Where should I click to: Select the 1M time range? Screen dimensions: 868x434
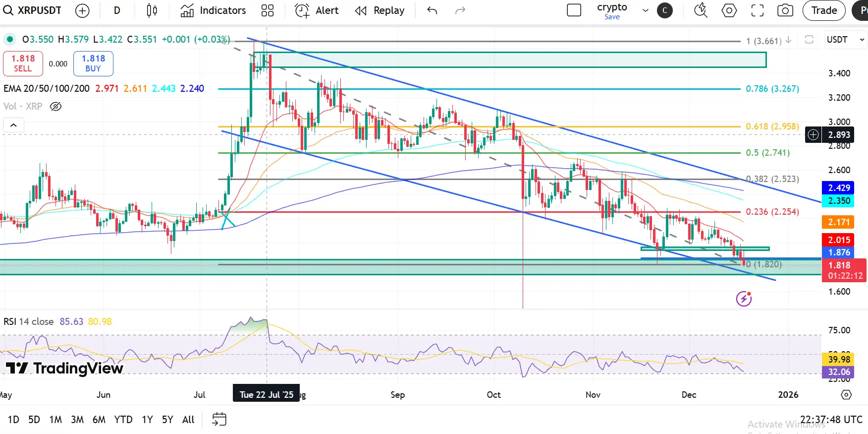55,420
